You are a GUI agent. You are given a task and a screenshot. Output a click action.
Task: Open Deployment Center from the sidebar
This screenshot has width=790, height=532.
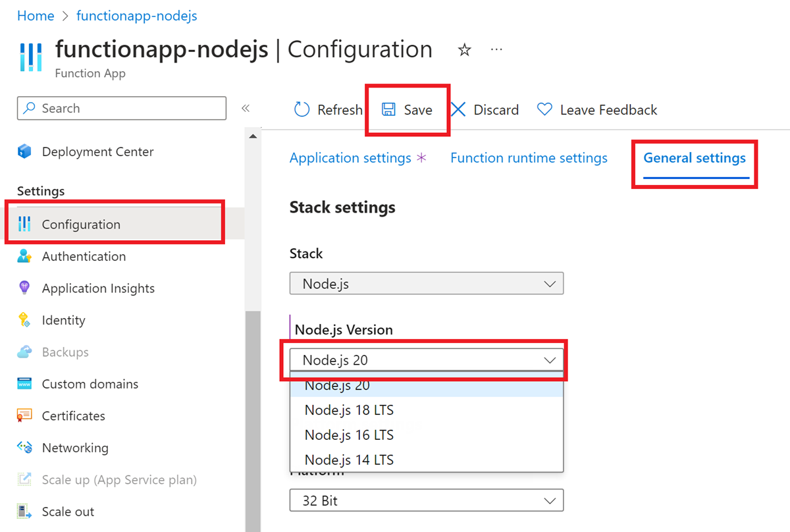(97, 152)
